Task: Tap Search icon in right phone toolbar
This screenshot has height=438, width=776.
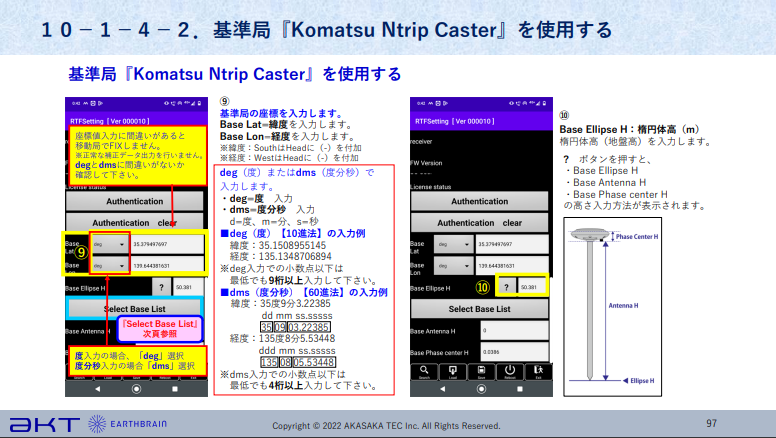Action: [424, 372]
